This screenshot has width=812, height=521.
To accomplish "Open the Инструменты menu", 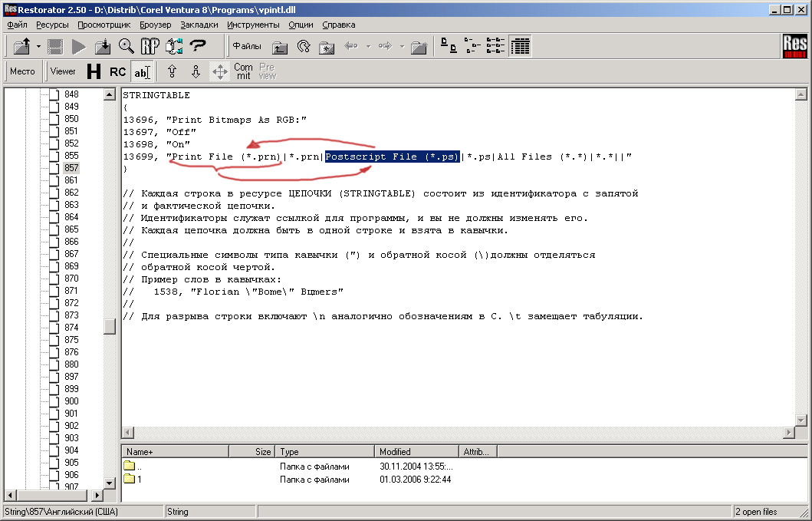I will pos(253,25).
